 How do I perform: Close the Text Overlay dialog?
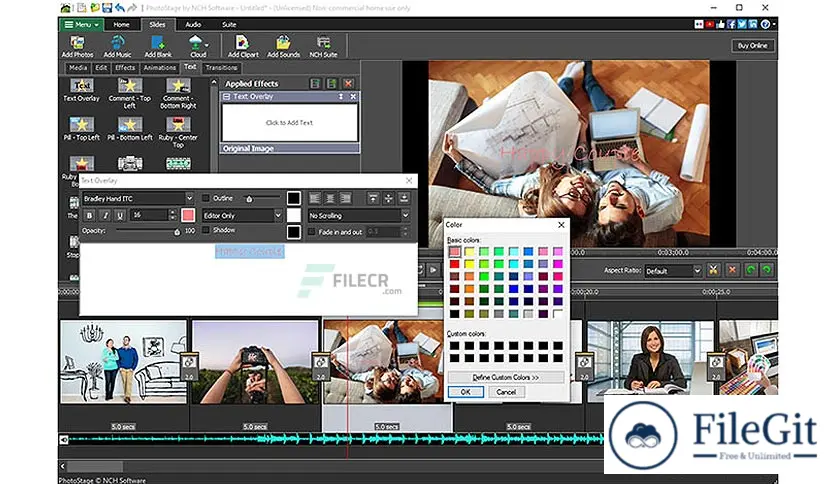409,181
